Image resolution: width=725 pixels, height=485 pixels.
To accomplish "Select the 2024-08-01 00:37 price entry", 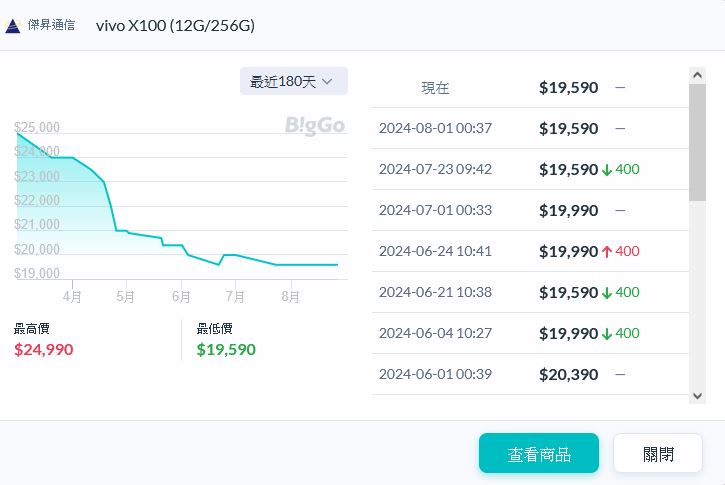I will tap(529, 129).
